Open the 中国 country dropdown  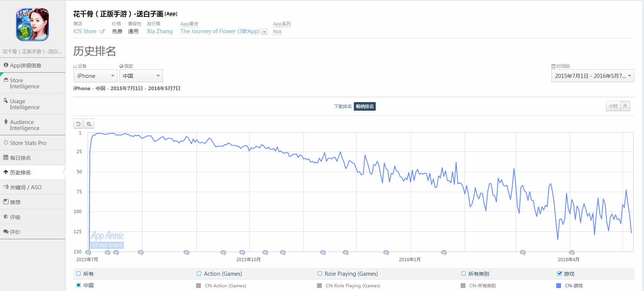(x=141, y=76)
